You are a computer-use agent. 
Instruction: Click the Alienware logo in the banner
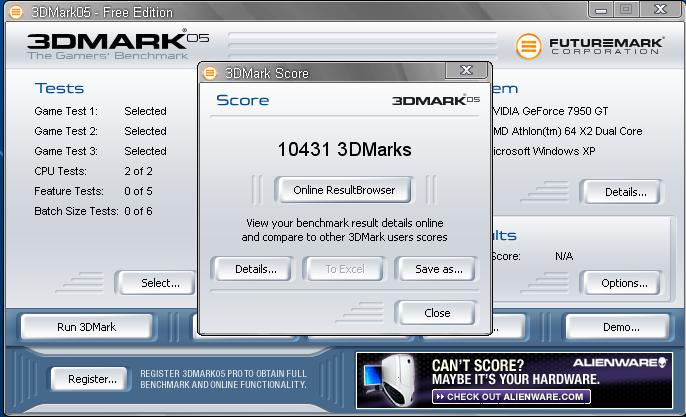(x=620, y=362)
